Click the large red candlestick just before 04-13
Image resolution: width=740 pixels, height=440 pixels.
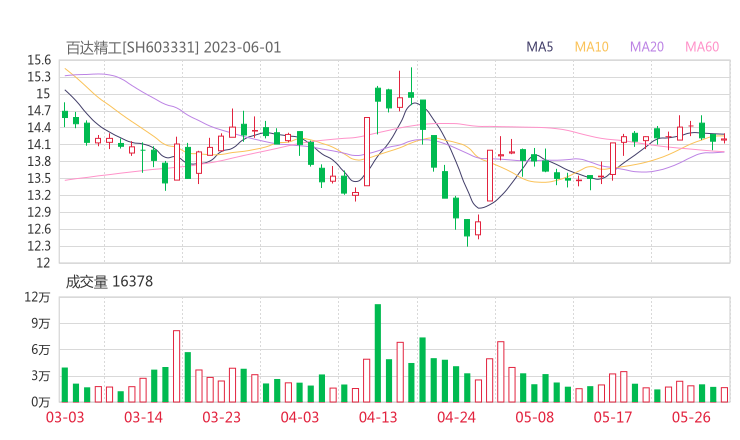367,152
